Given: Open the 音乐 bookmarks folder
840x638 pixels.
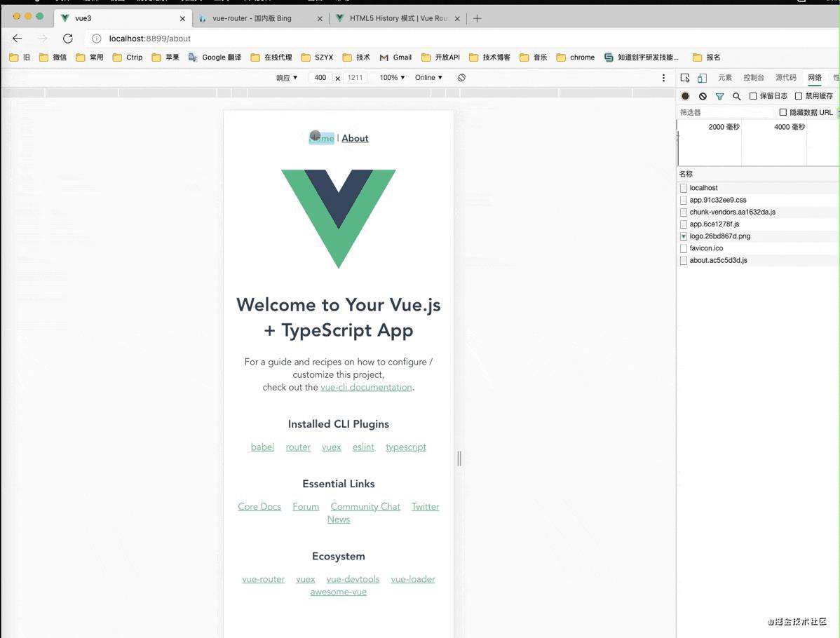Looking at the screenshot, I should point(534,57).
